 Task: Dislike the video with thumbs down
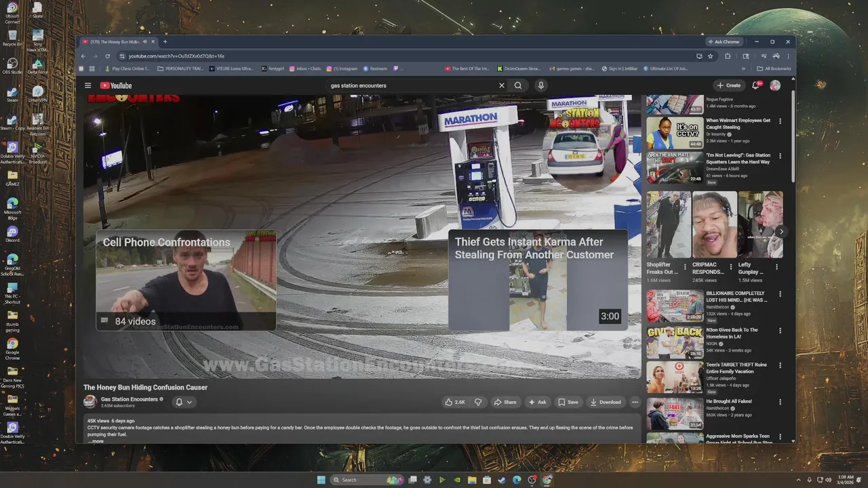click(x=478, y=402)
